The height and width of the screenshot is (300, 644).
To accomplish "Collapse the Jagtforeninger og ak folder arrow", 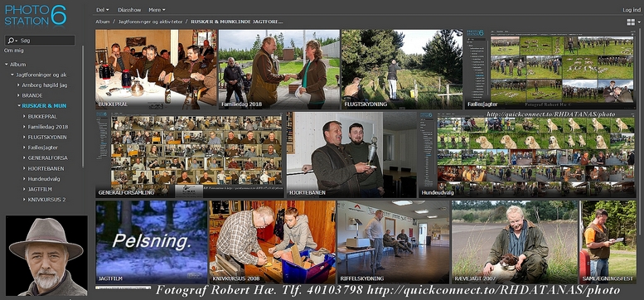I will (x=12, y=75).
